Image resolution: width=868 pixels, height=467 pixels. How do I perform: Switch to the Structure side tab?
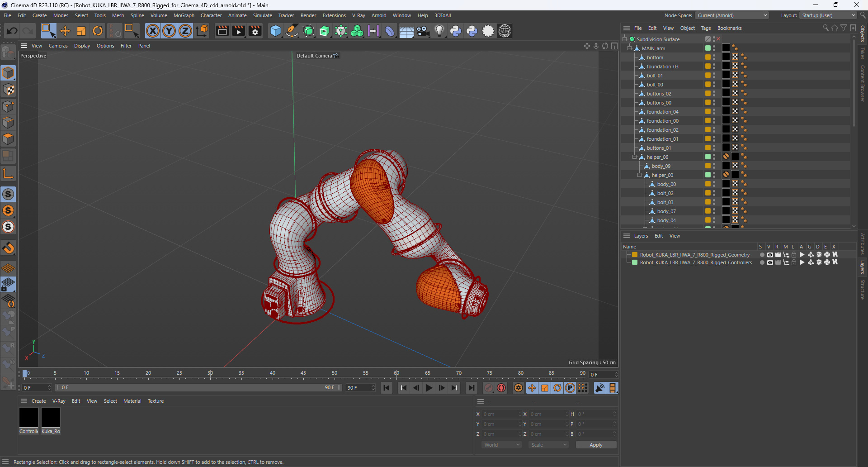click(863, 290)
